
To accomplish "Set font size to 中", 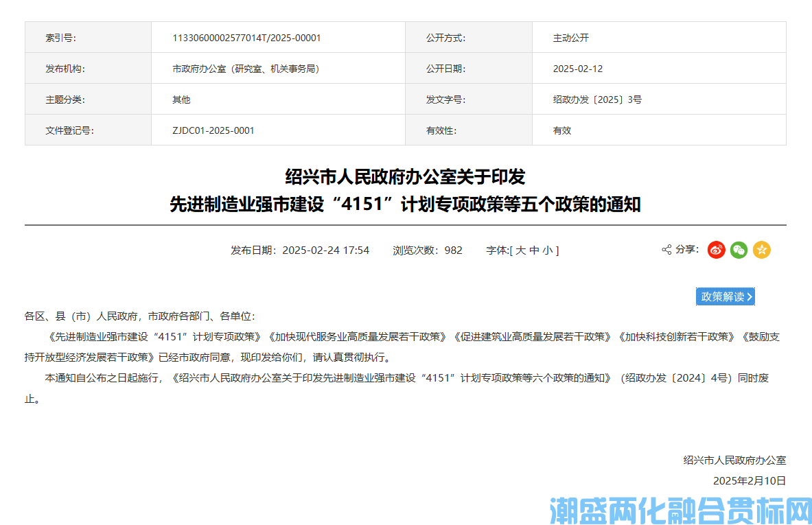I will 534,250.
